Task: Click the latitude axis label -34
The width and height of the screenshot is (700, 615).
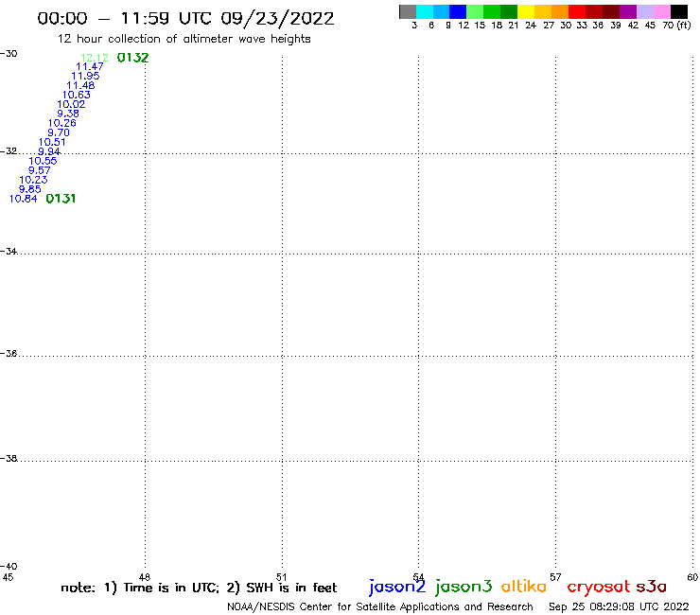Action: click(9, 252)
